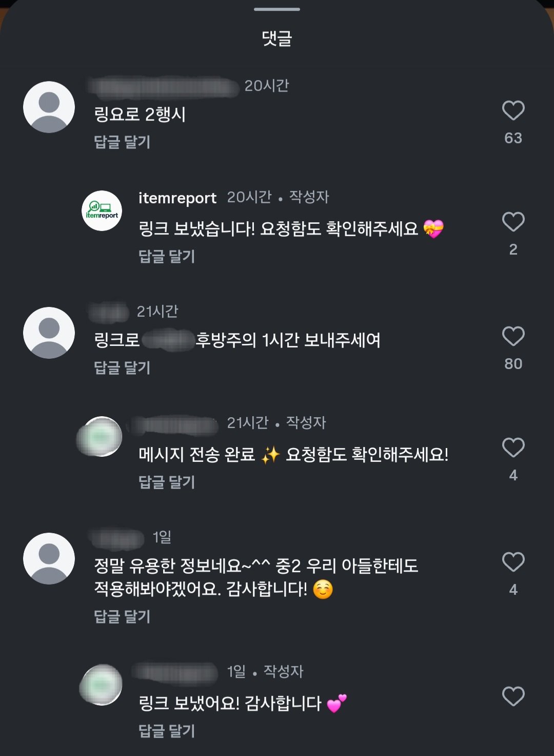
Task: Heart the '정말 유용한 정보네요' comment
Action: click(x=513, y=563)
